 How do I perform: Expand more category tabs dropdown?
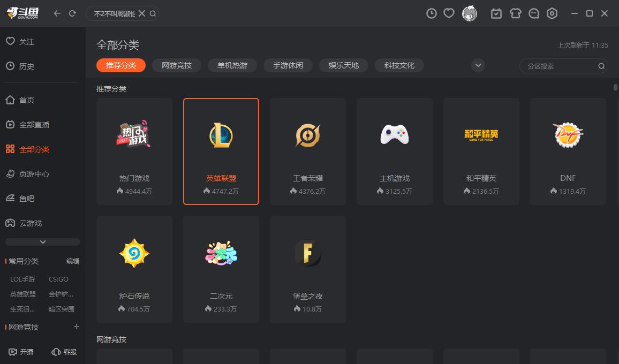[478, 65]
